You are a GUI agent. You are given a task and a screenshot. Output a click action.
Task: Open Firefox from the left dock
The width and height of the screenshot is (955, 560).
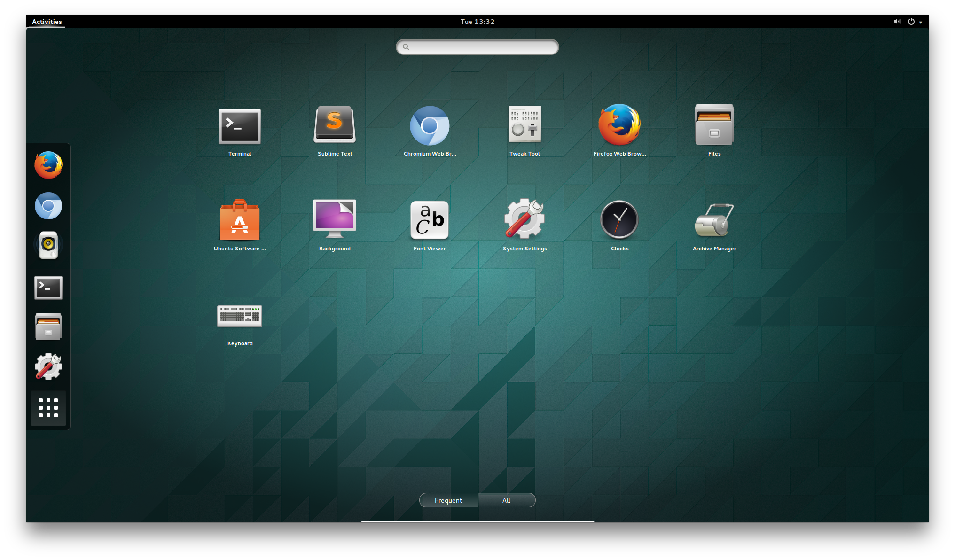pyautogui.click(x=48, y=165)
